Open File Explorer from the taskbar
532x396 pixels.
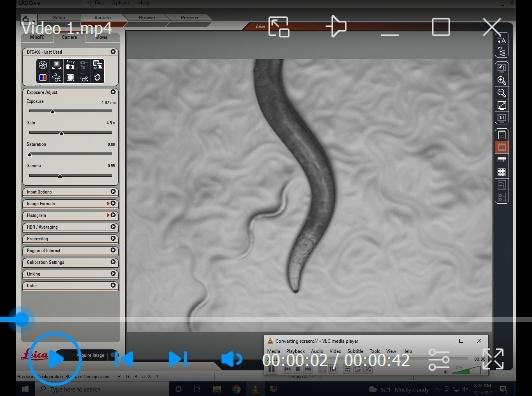coord(217,389)
